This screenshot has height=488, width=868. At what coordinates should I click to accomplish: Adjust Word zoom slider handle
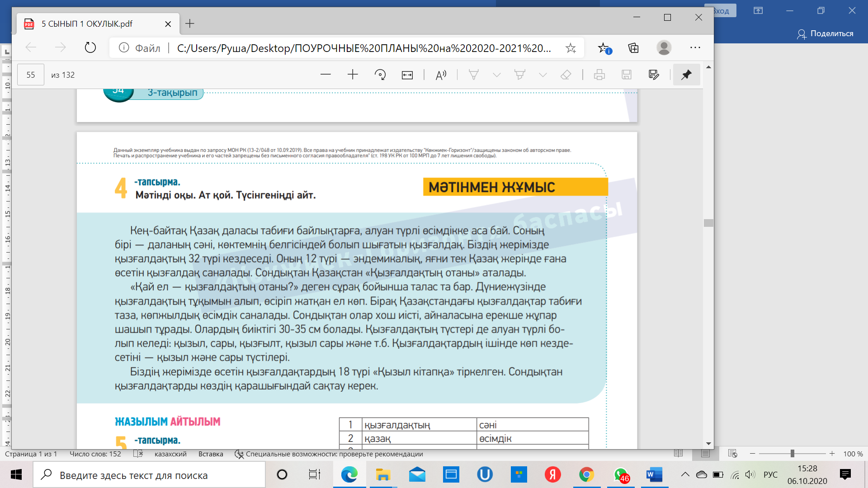click(x=792, y=454)
